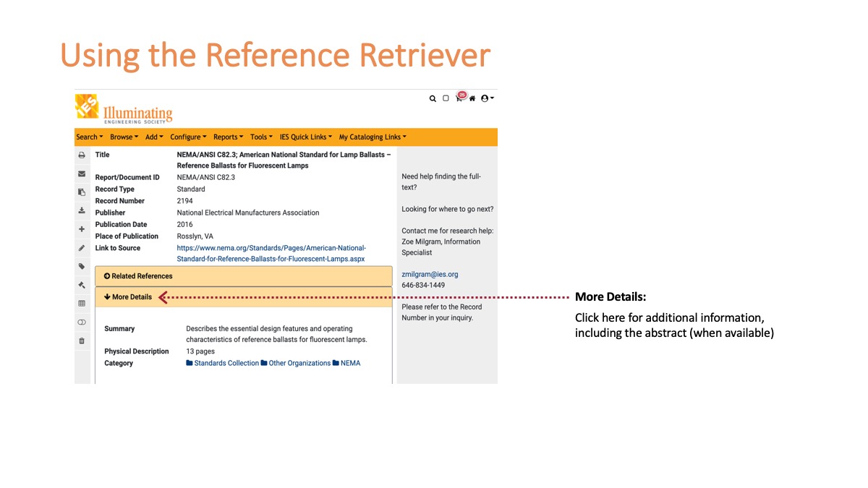868x488 pixels.
Task: Follow the nema.org Link to Source URL
Action: [x=271, y=253]
